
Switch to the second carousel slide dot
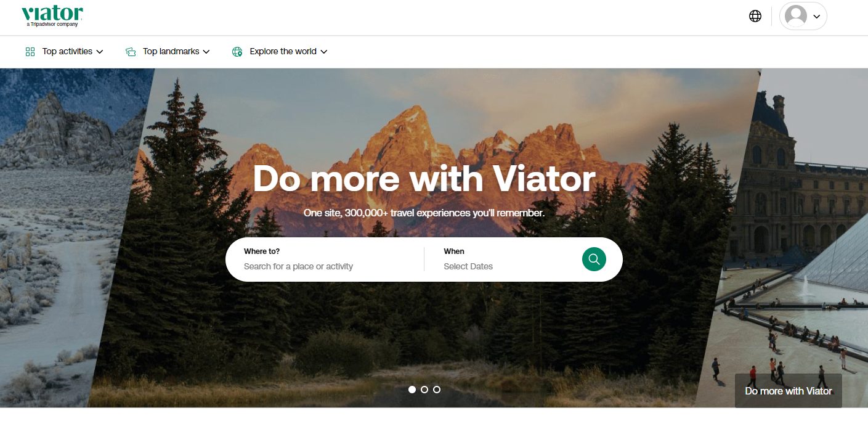424,390
